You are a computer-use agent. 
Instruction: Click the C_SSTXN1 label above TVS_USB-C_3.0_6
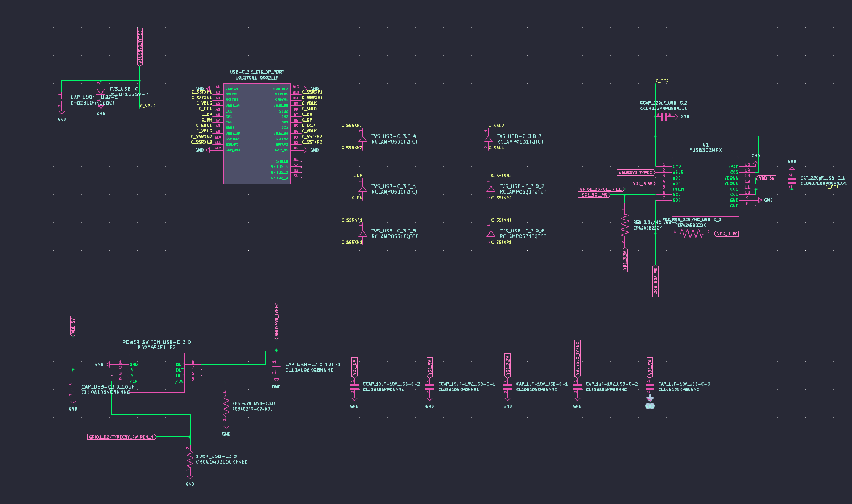tap(501, 220)
